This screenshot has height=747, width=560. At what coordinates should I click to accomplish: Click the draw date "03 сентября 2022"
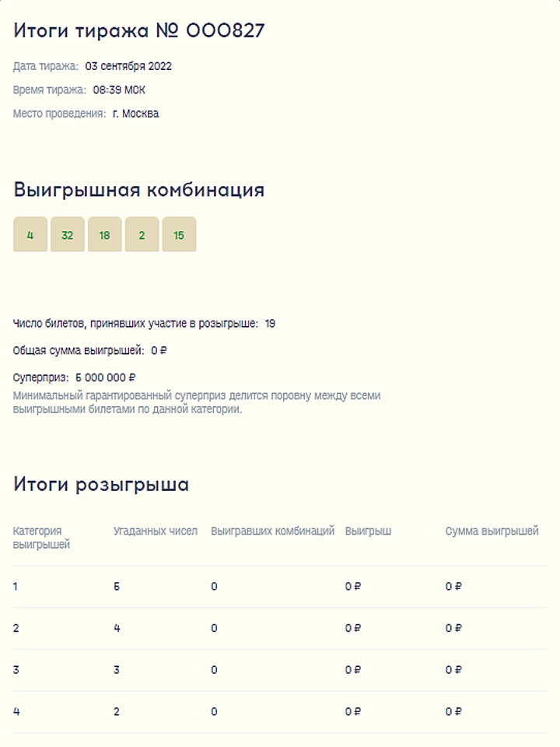128,66
